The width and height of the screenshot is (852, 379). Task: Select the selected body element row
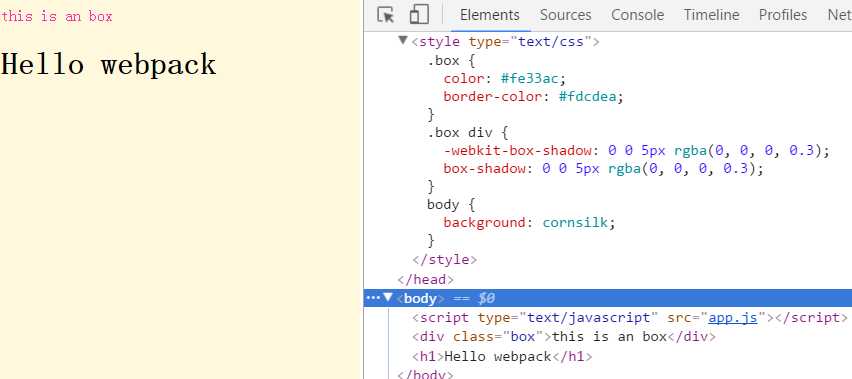coord(607,298)
